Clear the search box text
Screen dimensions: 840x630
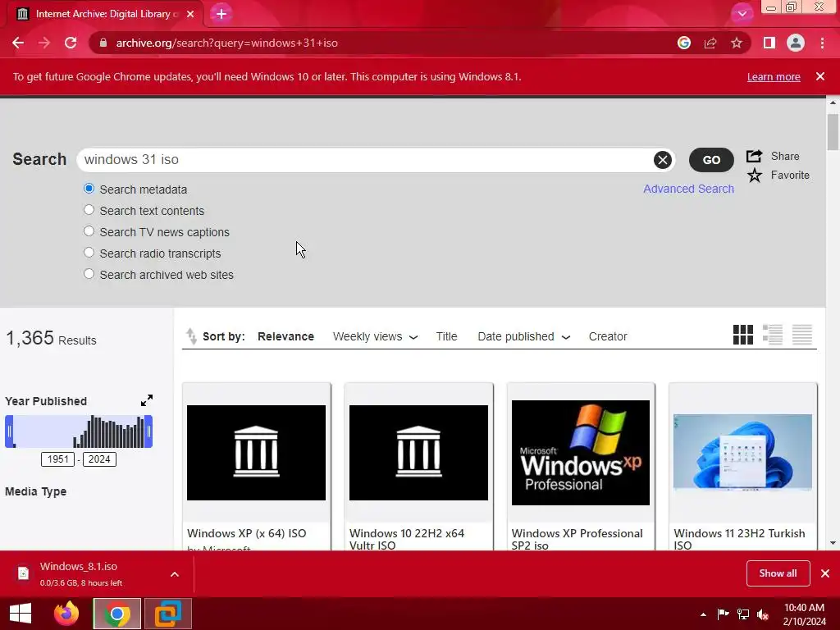point(663,160)
